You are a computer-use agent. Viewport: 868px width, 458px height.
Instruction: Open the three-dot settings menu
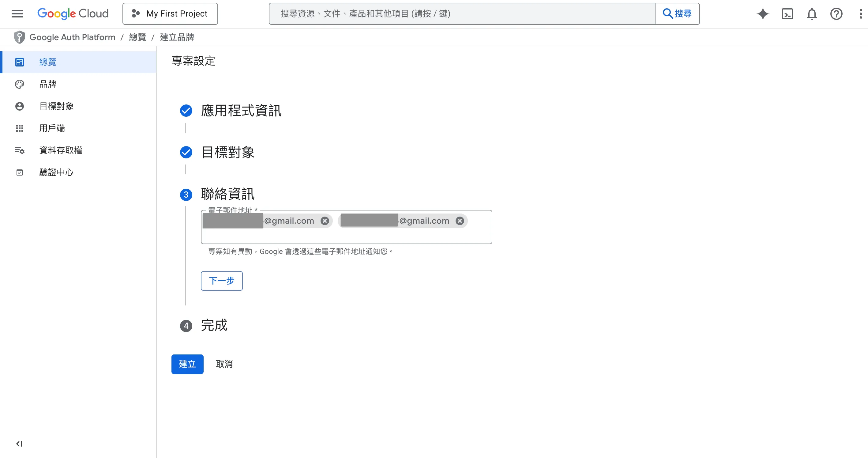click(x=861, y=14)
